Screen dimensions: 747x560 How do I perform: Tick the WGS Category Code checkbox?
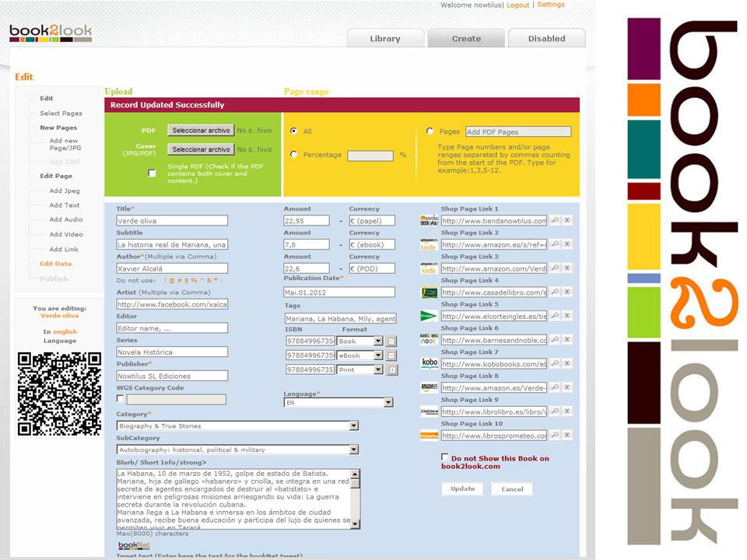(x=120, y=398)
